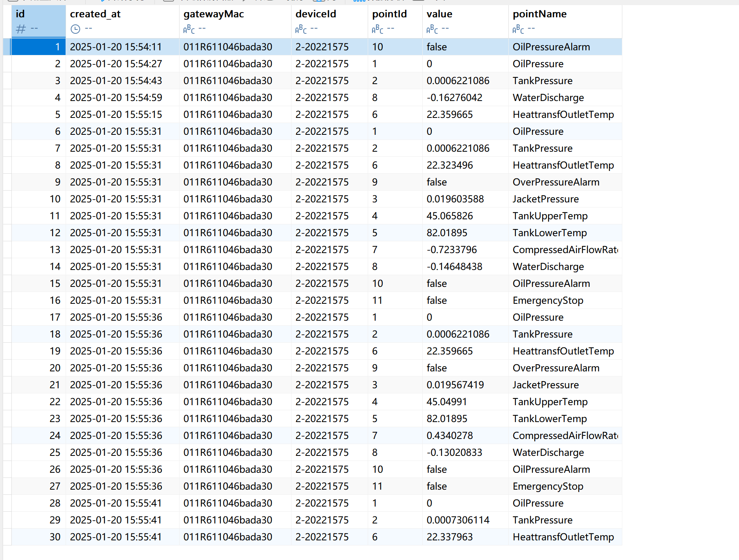Click the ABC text icon under value
The height and width of the screenshot is (560, 739).
coord(432,29)
